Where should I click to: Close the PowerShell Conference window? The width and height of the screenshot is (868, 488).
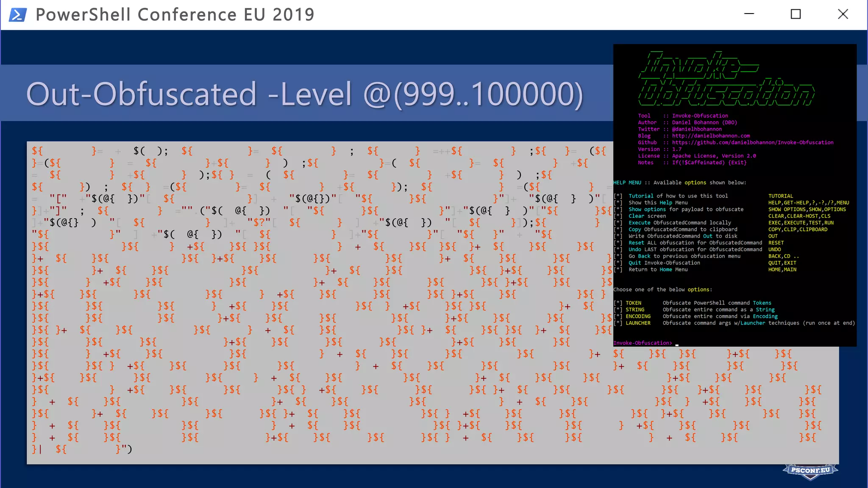tap(843, 14)
